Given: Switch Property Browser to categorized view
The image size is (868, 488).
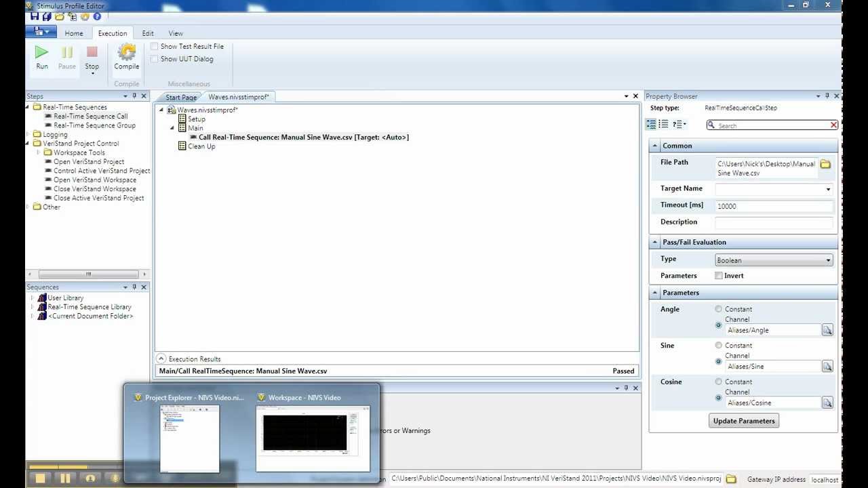Looking at the screenshot, I should [x=651, y=124].
